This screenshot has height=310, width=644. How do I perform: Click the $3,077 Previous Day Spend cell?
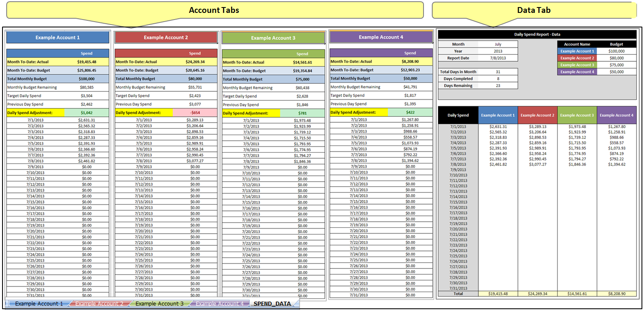[195, 104]
